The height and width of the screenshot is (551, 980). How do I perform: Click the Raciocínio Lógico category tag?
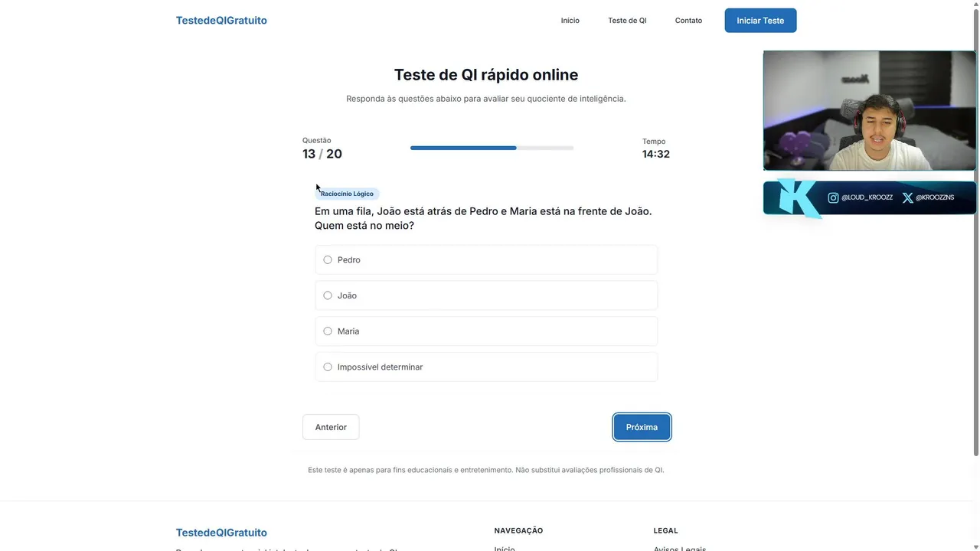tap(347, 194)
